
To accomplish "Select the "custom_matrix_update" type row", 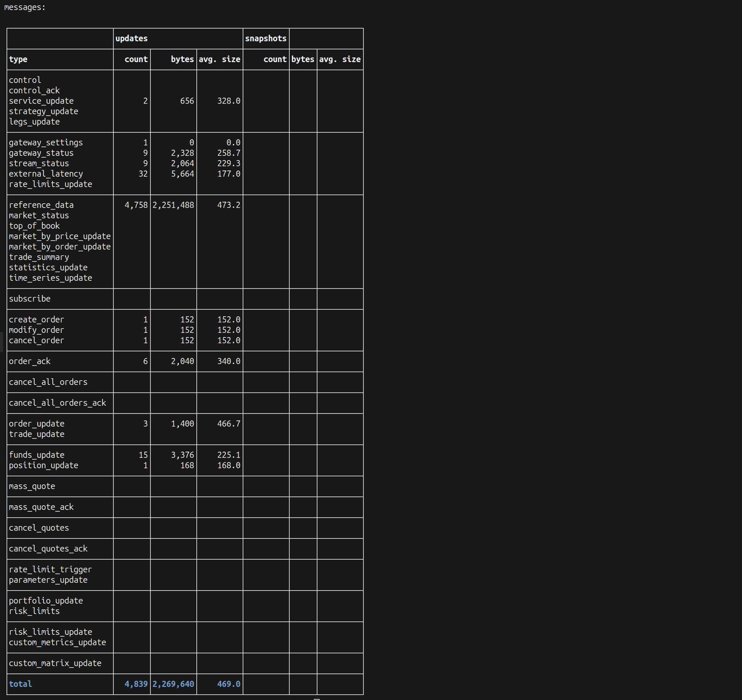I will click(x=55, y=663).
